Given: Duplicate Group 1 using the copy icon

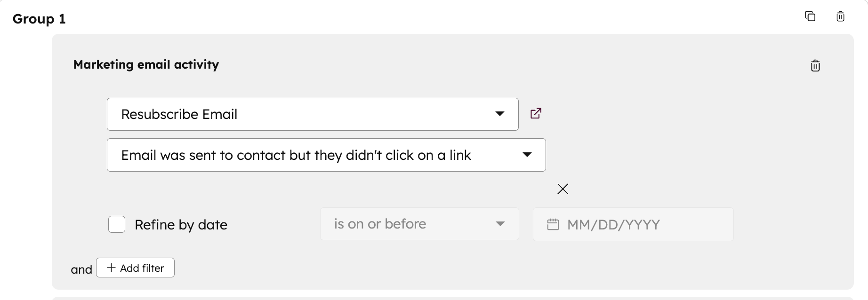Looking at the screenshot, I should (x=811, y=16).
